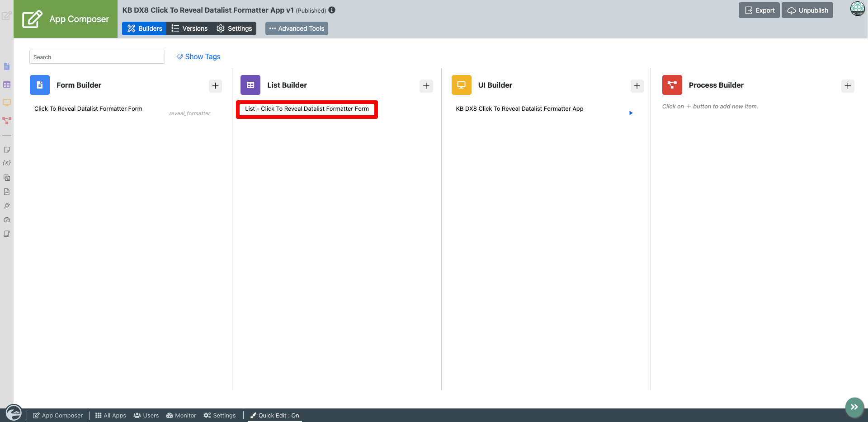Image resolution: width=868 pixels, height=422 pixels.
Task: Click the Search input field
Action: [x=97, y=57]
